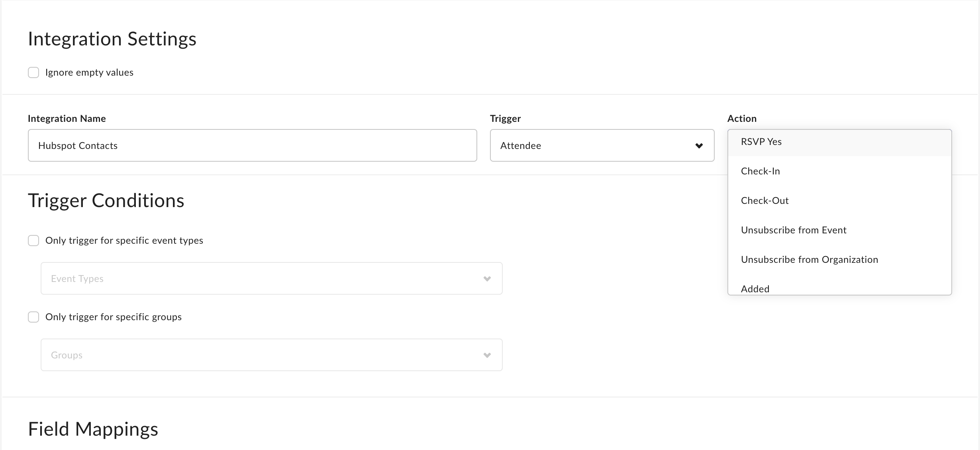Open the Event Types dropdown

tap(271, 278)
